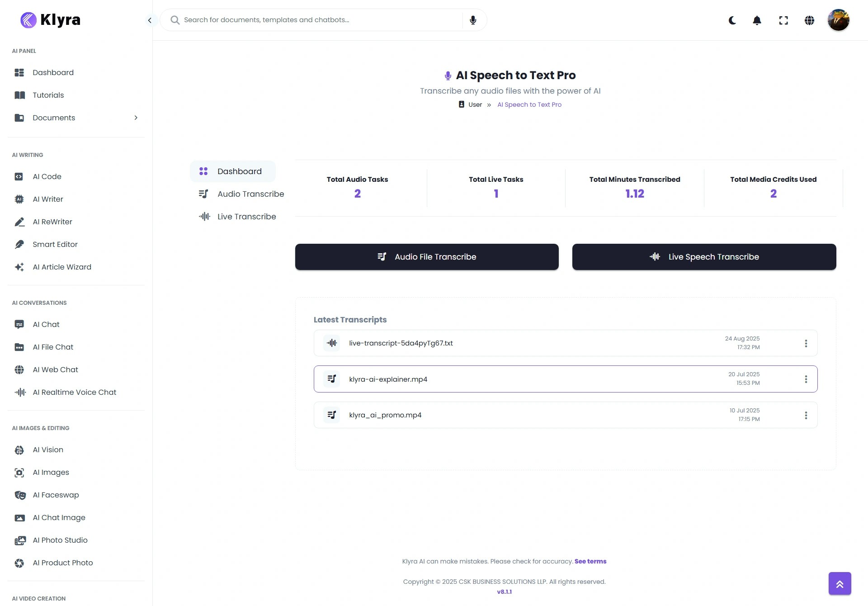Open the AI Photo Studio
The height and width of the screenshot is (606, 868).
[60, 540]
